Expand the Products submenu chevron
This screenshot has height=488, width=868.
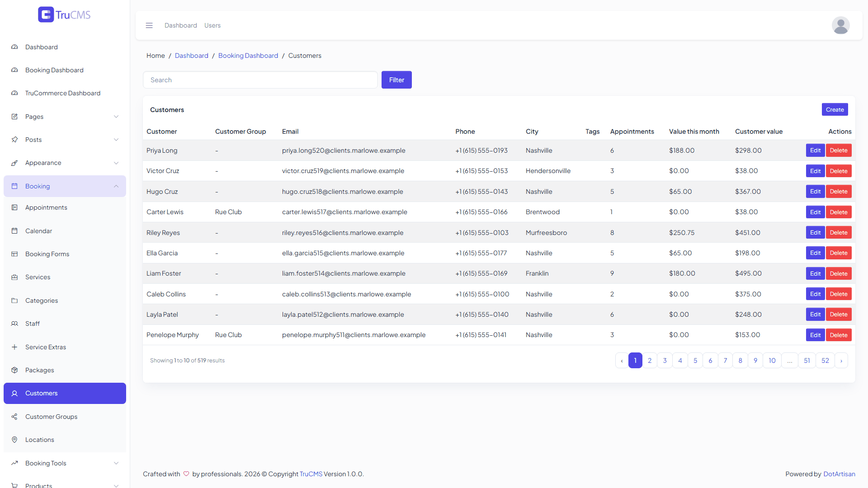[x=116, y=485]
